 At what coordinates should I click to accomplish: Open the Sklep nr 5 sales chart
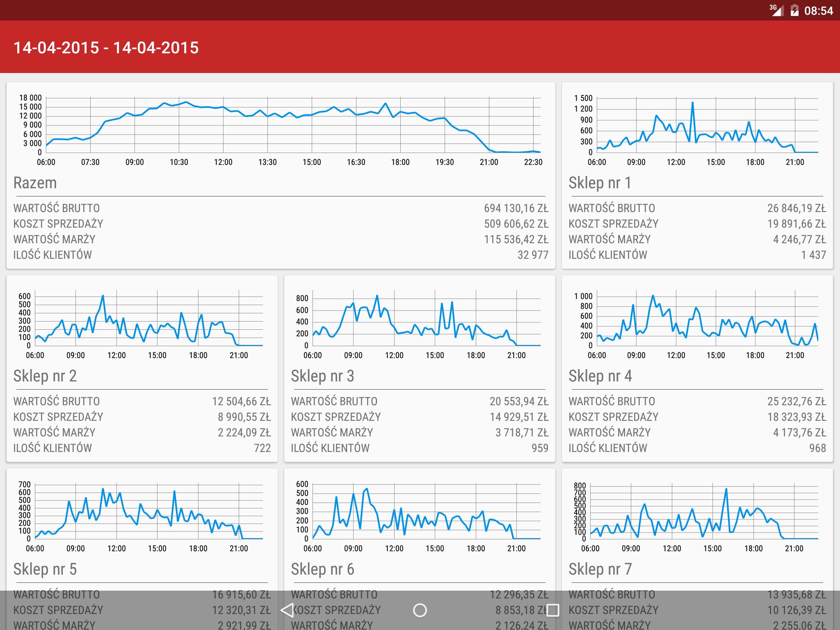tap(140, 517)
